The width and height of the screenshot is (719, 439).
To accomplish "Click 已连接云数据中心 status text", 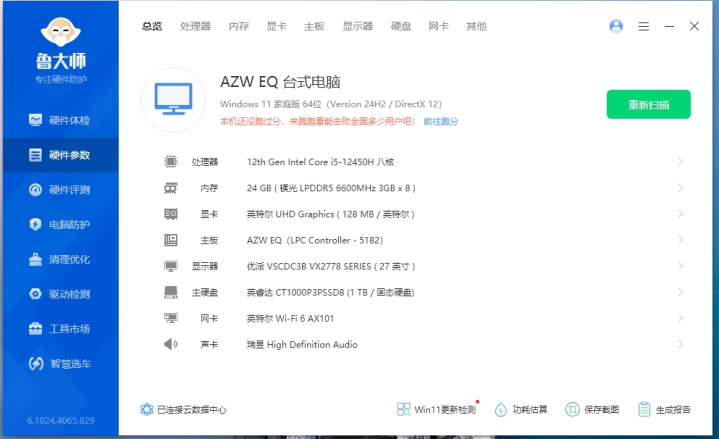I will pos(192,410).
